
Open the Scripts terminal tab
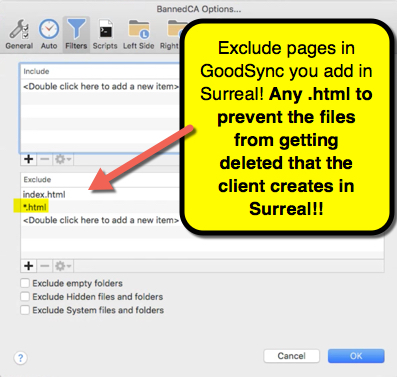[x=105, y=34]
